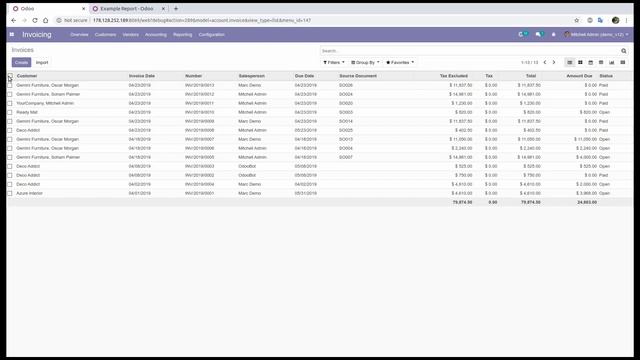The width and height of the screenshot is (640, 360).
Task: Click the translate extension icon
Action: click(600, 20)
